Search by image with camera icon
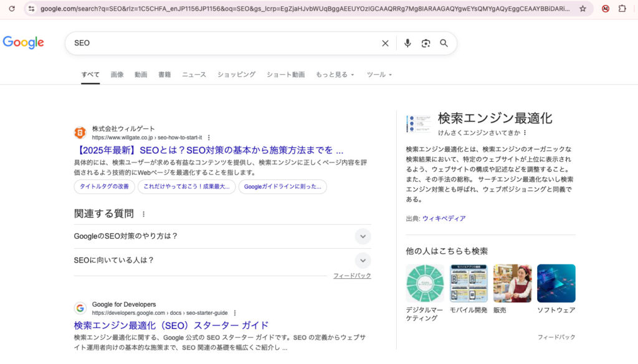 pyautogui.click(x=426, y=43)
